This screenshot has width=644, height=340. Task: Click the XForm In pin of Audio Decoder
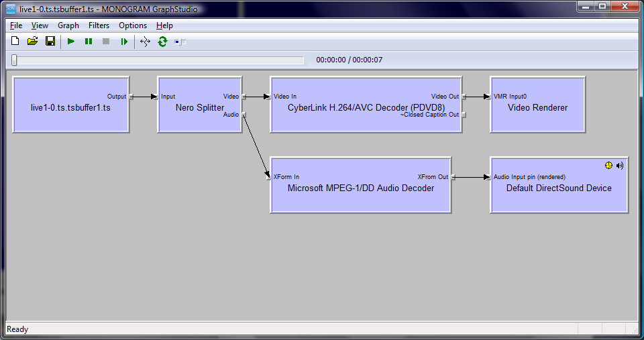pos(269,177)
